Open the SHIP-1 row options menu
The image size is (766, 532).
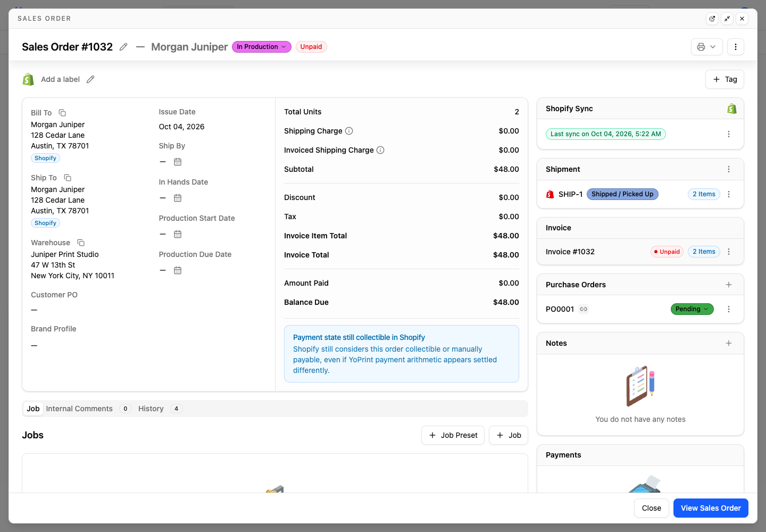click(729, 194)
